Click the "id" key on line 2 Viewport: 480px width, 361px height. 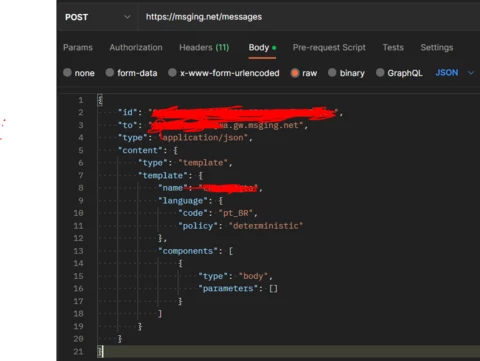point(128,112)
